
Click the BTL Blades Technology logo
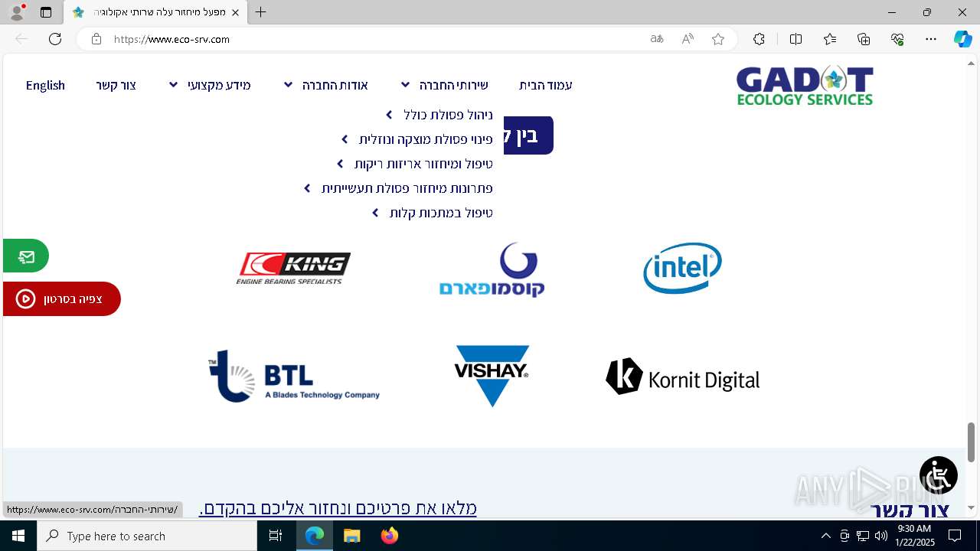[x=294, y=376]
